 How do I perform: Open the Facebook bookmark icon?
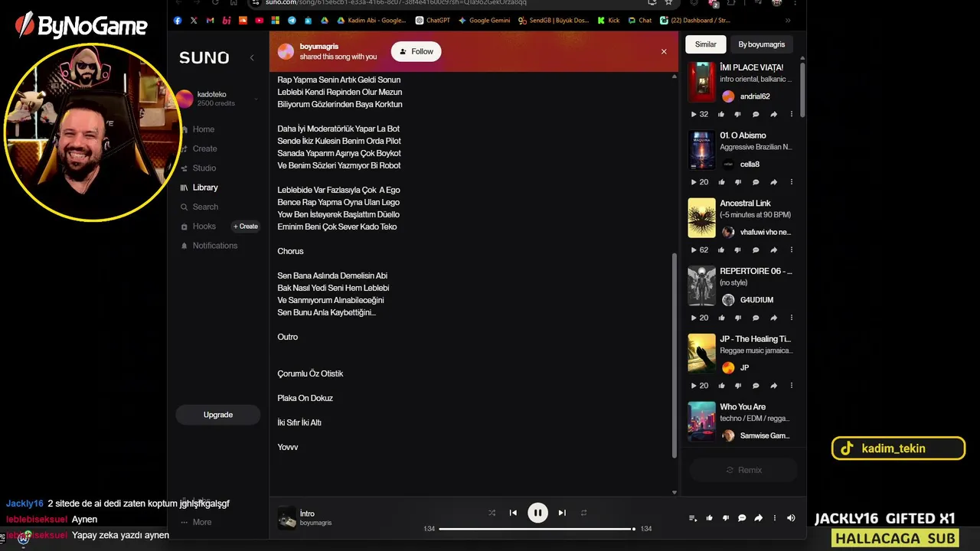pos(178,21)
